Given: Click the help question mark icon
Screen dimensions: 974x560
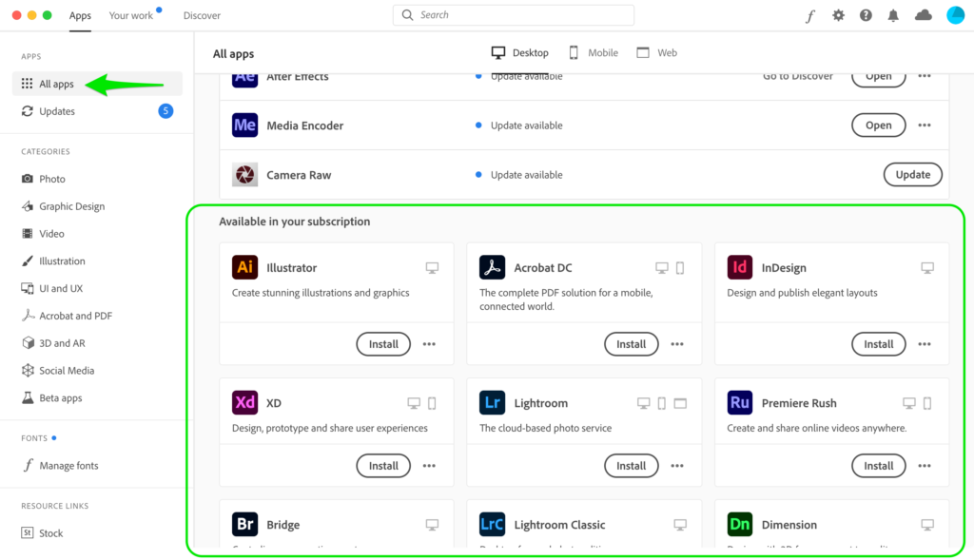Looking at the screenshot, I should (866, 15).
